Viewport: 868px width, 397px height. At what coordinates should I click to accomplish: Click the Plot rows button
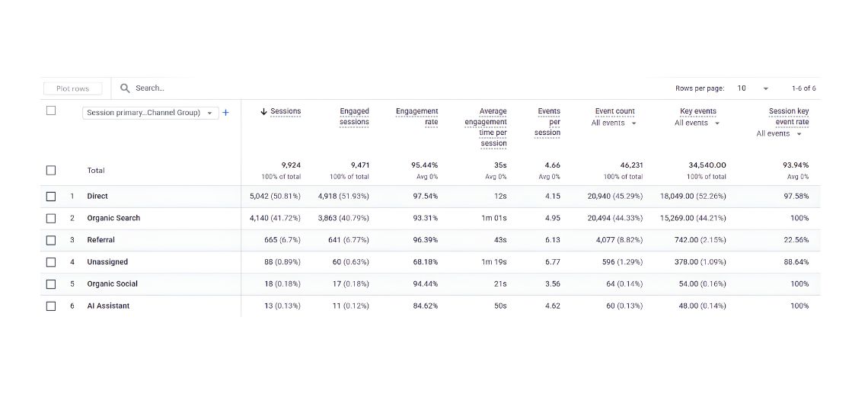(x=73, y=88)
